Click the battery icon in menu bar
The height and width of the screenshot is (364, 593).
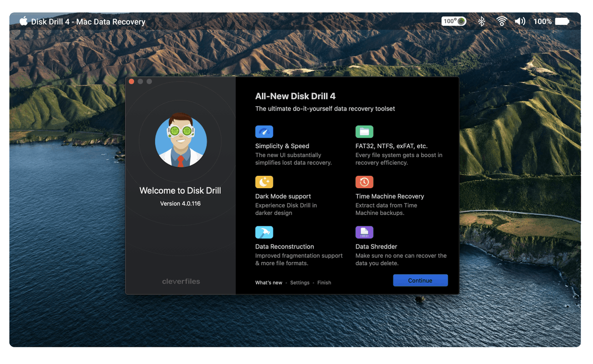pos(562,21)
